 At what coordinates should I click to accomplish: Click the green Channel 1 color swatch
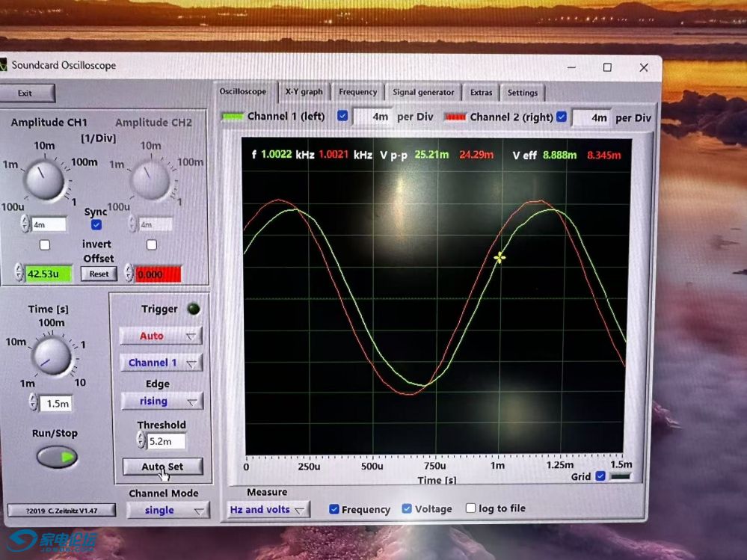[x=233, y=116]
